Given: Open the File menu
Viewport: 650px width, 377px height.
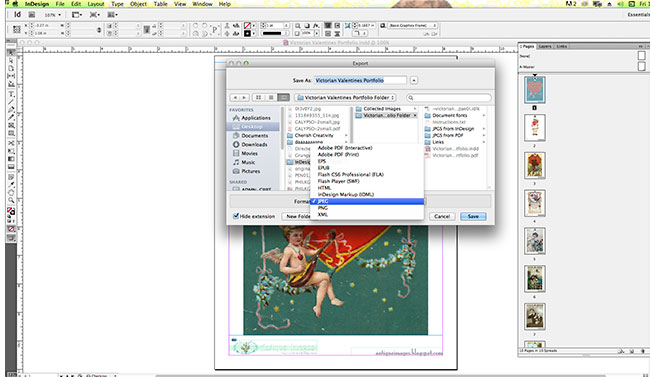Looking at the screenshot, I should click(60, 4).
